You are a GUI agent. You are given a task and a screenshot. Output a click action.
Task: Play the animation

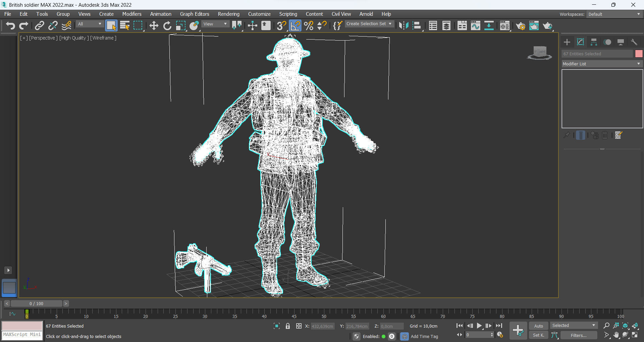[479, 326]
